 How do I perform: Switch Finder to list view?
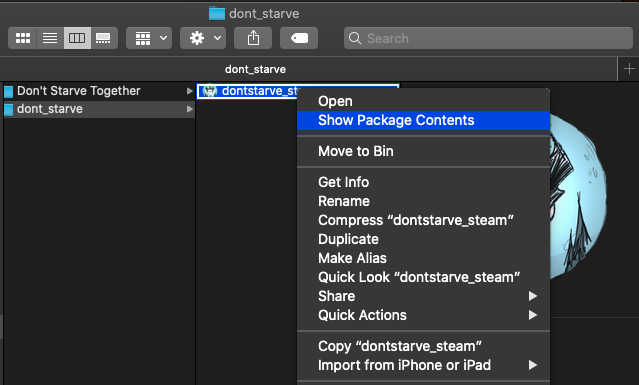(50, 38)
